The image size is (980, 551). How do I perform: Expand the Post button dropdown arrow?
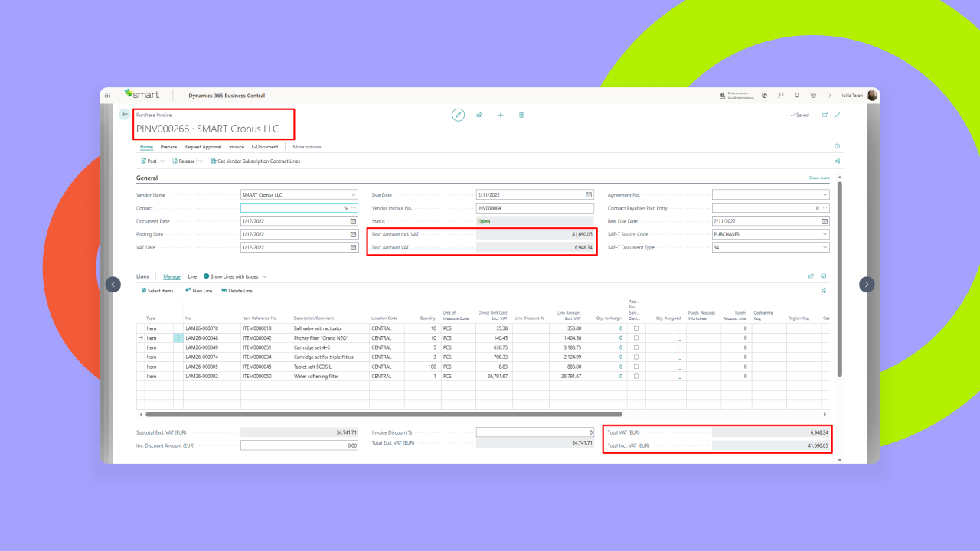click(x=162, y=161)
